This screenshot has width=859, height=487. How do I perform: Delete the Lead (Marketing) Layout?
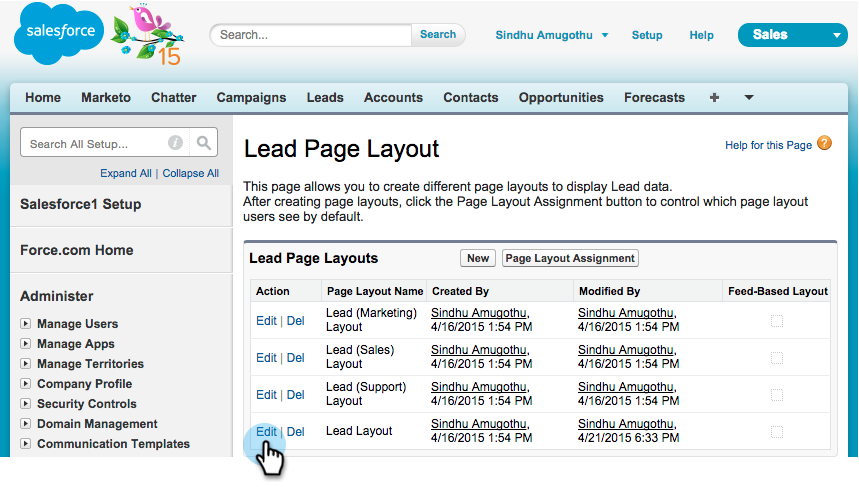[x=295, y=320]
